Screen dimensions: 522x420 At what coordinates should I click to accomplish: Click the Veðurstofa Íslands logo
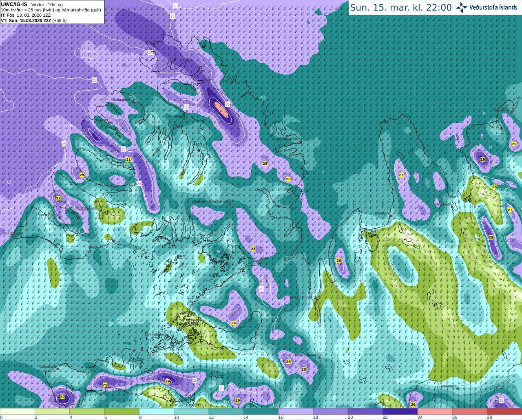(x=487, y=7)
